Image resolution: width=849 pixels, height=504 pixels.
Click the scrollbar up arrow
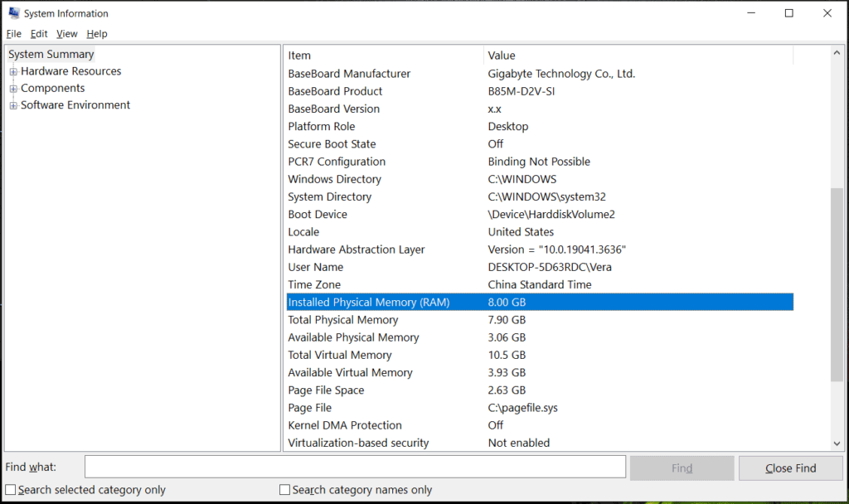point(837,51)
